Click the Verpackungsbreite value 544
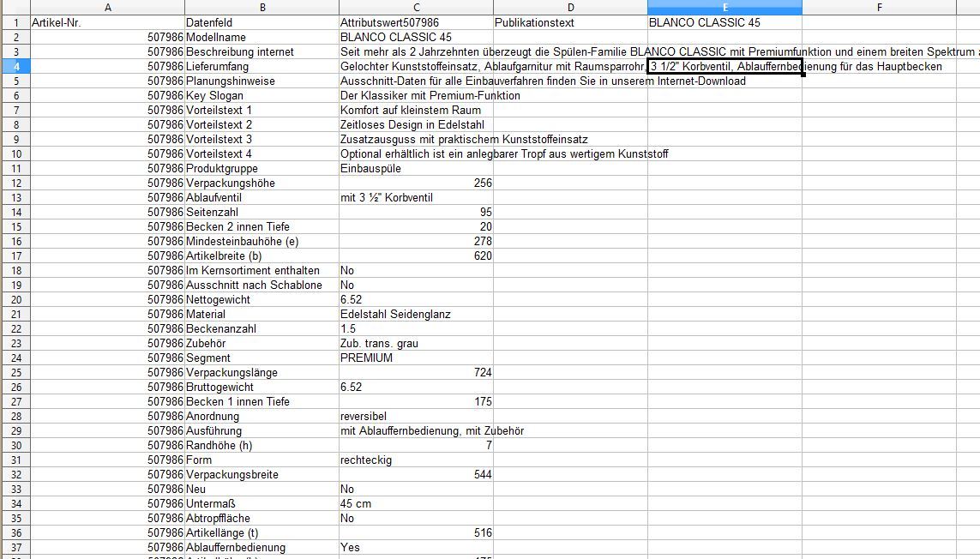 tap(416, 475)
